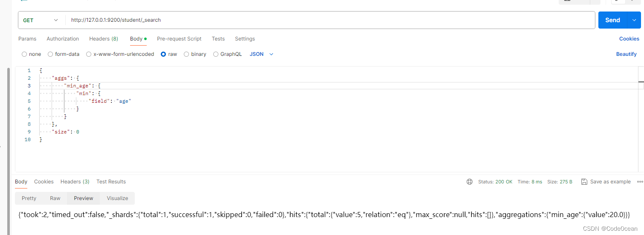
Task: Open the response more options ellipsis
Action: pyautogui.click(x=640, y=182)
